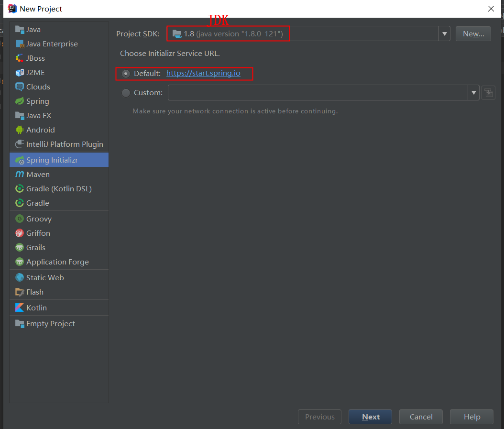504x429 pixels.
Task: Click the Maven m icon
Action: tap(20, 174)
